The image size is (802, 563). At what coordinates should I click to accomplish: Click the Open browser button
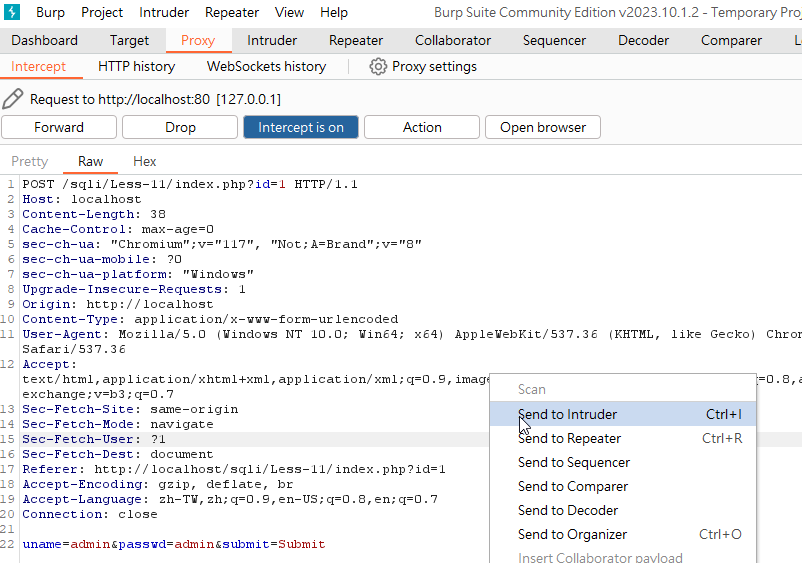point(543,127)
